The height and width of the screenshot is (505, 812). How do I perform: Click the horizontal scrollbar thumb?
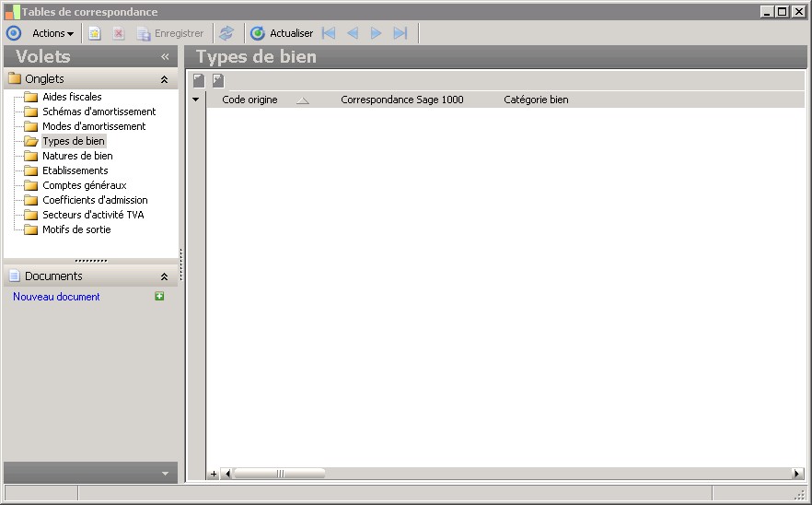pyautogui.click(x=280, y=474)
